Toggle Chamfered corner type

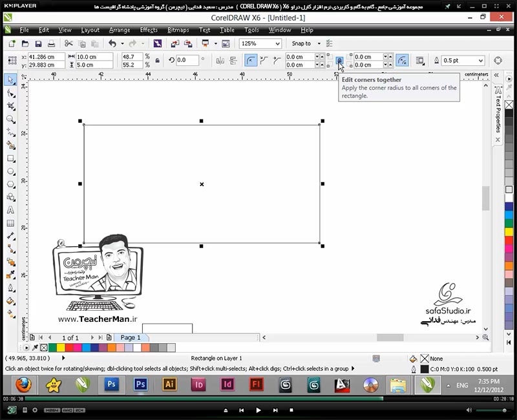[277, 61]
